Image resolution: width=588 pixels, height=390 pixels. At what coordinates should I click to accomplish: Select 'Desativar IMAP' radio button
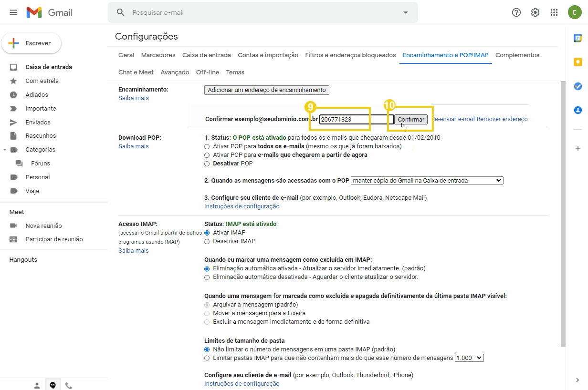coord(207,242)
